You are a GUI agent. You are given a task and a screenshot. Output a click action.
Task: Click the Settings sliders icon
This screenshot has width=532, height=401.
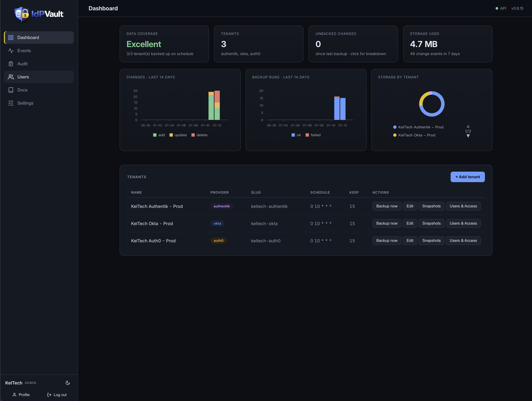(x=11, y=103)
